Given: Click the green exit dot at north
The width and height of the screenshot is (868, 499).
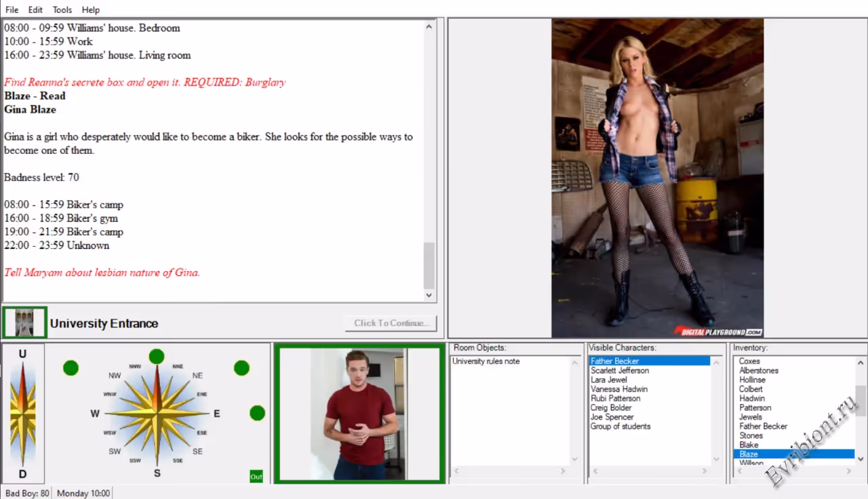Looking at the screenshot, I should pyautogui.click(x=157, y=357).
